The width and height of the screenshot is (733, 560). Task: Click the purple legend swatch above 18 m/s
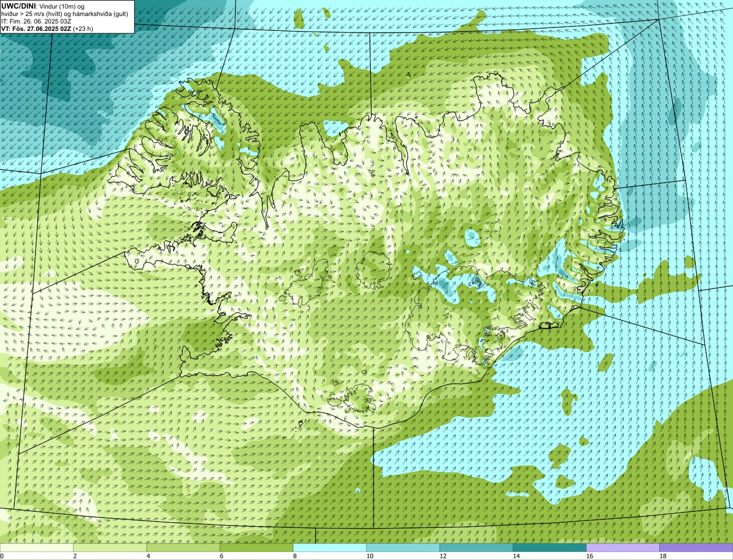click(x=696, y=548)
